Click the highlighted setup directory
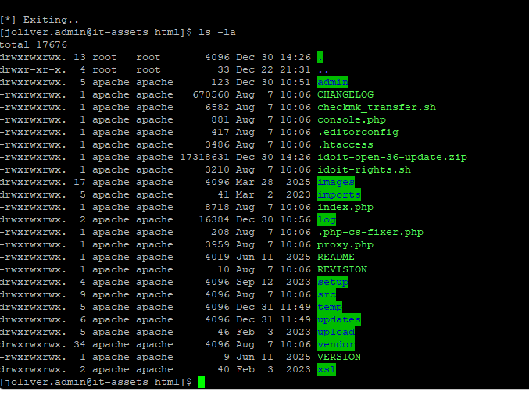This screenshot has width=529, height=420. [333, 282]
